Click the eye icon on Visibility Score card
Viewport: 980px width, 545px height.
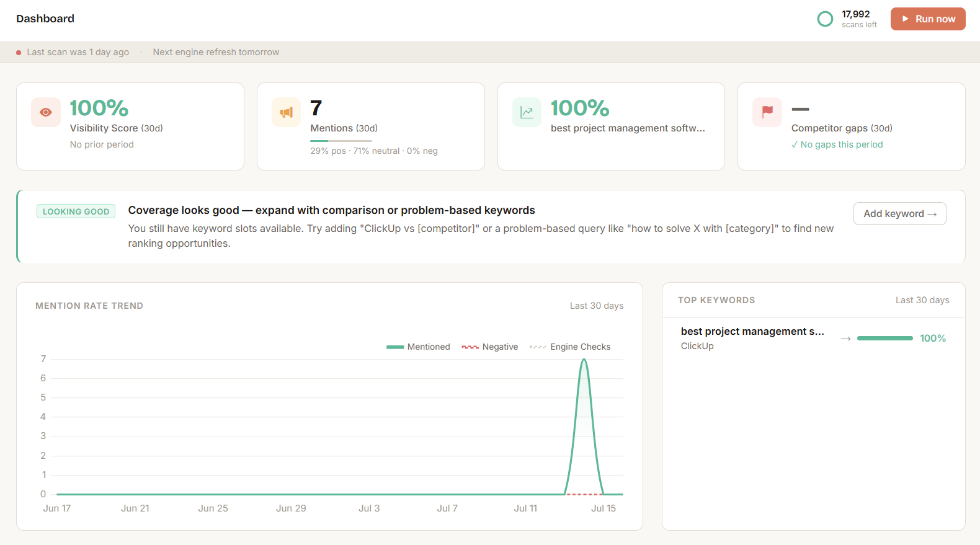coord(46,112)
